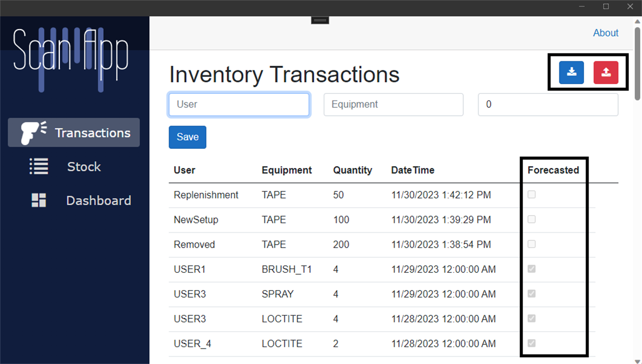Click the Equipment input field
This screenshot has height=364, width=642.
[x=393, y=105]
